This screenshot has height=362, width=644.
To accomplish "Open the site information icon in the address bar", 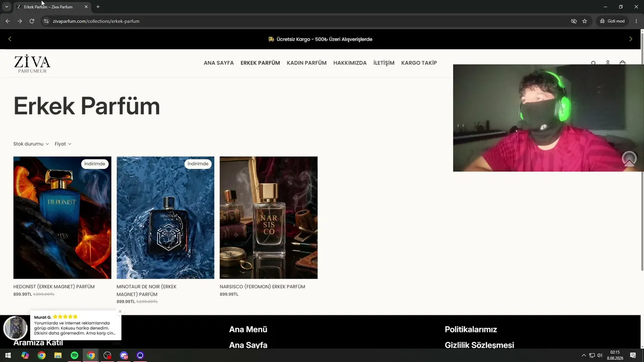I will coord(46,21).
